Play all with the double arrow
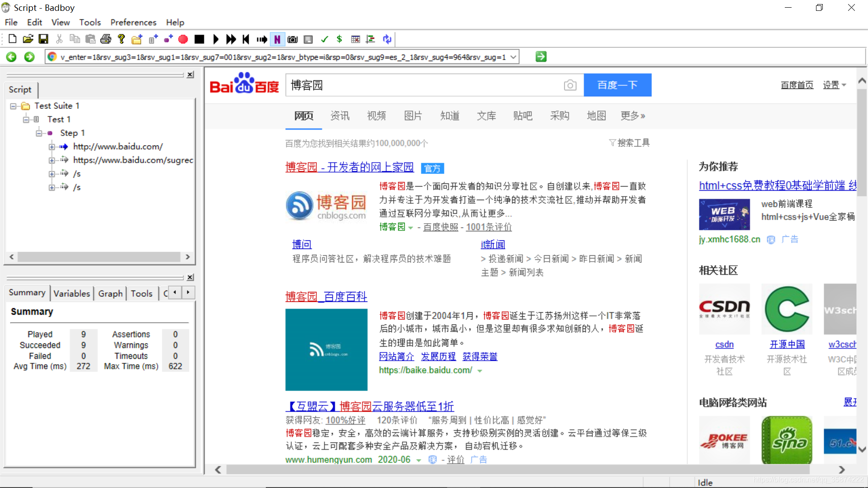Image resolution: width=868 pixels, height=488 pixels. [x=231, y=39]
